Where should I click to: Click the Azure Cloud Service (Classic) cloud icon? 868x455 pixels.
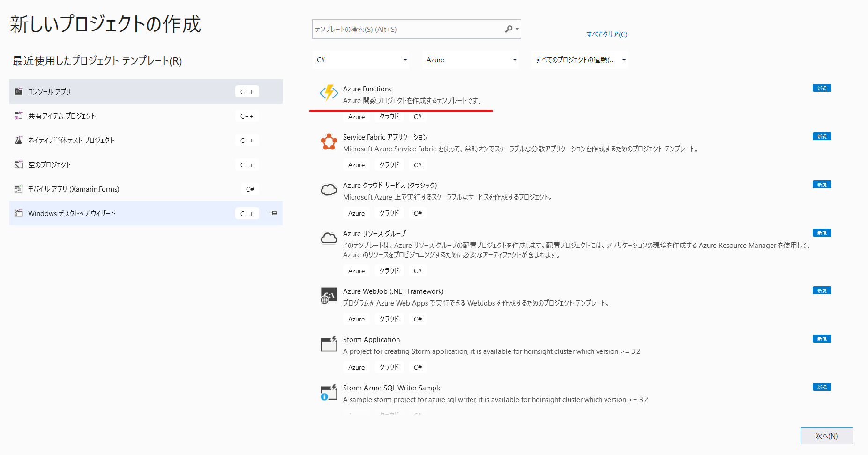(x=329, y=190)
